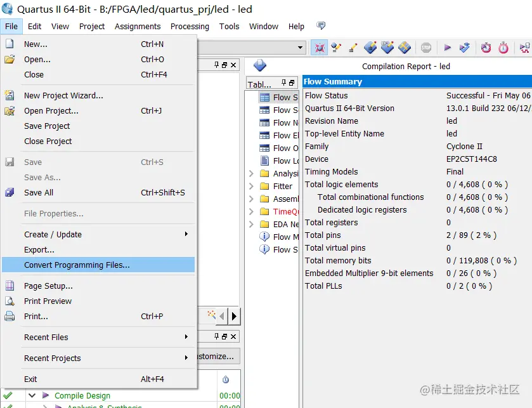532x408 pixels.
Task: Expand the Recent Files submenu
Action: [x=186, y=336]
